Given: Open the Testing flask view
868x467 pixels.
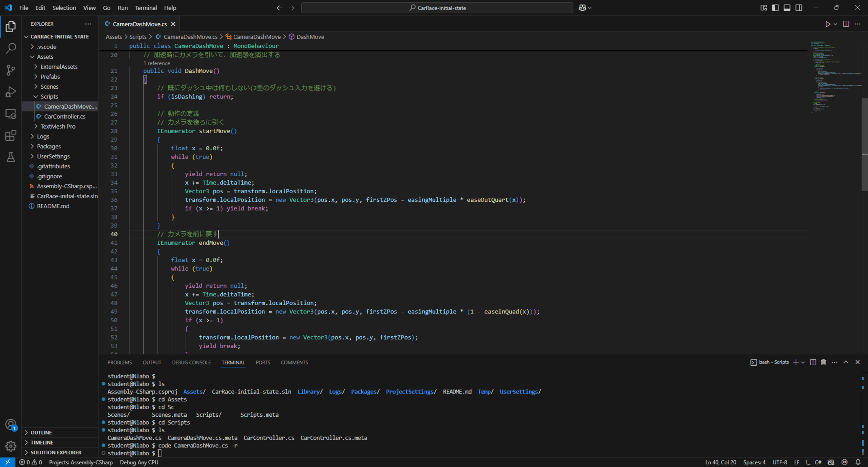Looking at the screenshot, I should coord(10,157).
